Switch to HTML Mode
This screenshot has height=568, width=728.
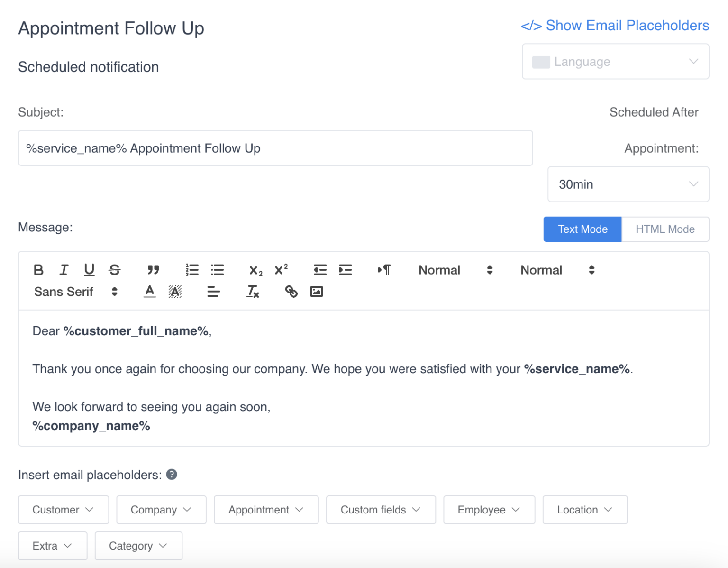(665, 229)
